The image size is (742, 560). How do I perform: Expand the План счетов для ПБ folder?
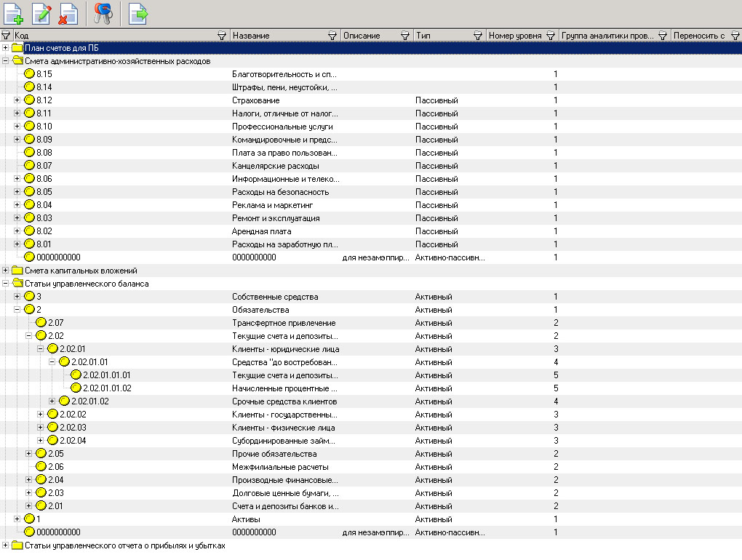[x=6, y=48]
